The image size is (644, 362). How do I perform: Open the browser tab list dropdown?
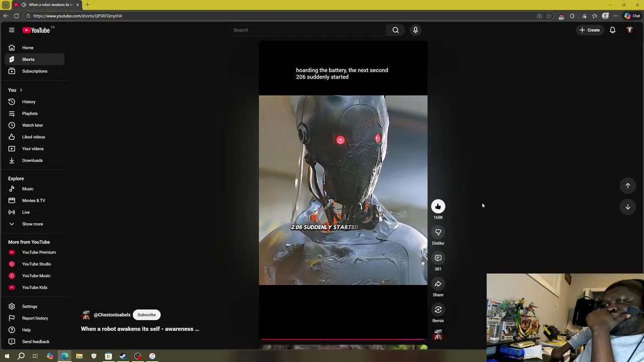pos(6,5)
